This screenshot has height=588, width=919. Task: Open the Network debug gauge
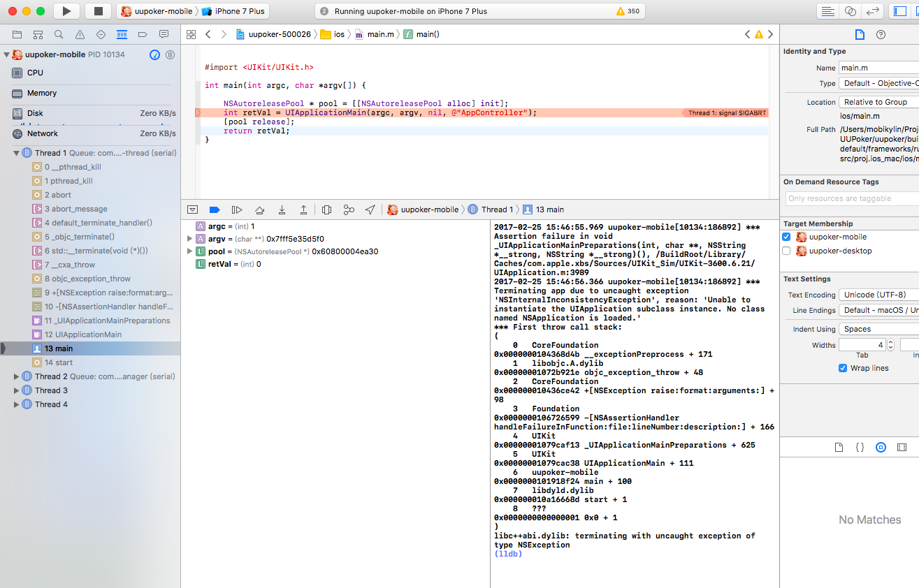tap(91, 133)
